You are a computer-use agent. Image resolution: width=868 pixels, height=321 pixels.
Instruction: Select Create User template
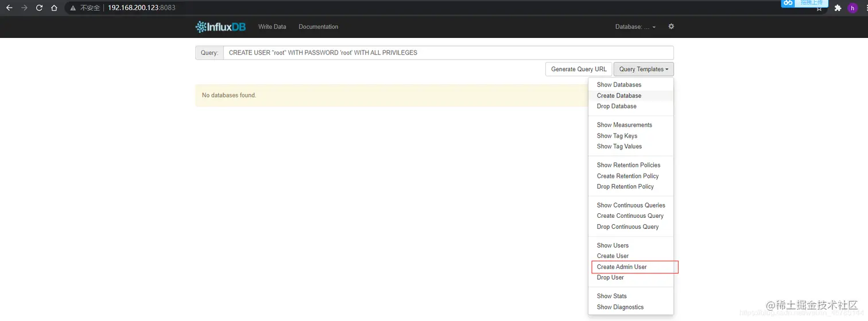631,256
